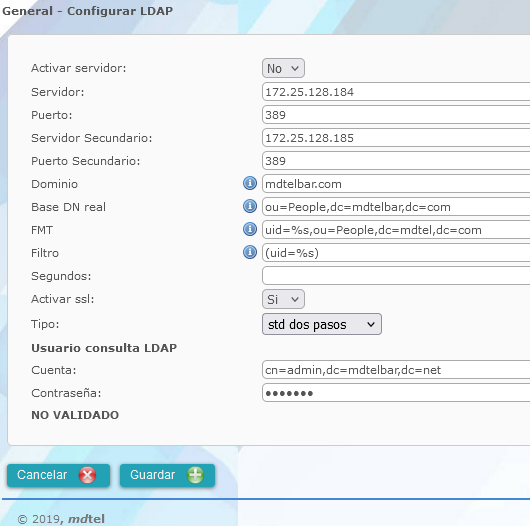Screen dimensions: 530x526
Task: Click the 'Activar servidor:' label
Action: (79, 68)
